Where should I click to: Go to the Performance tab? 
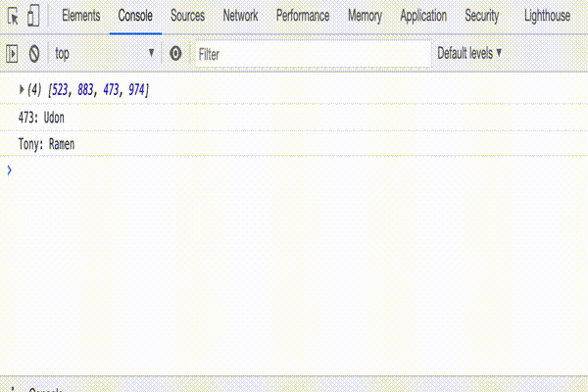pyautogui.click(x=303, y=16)
